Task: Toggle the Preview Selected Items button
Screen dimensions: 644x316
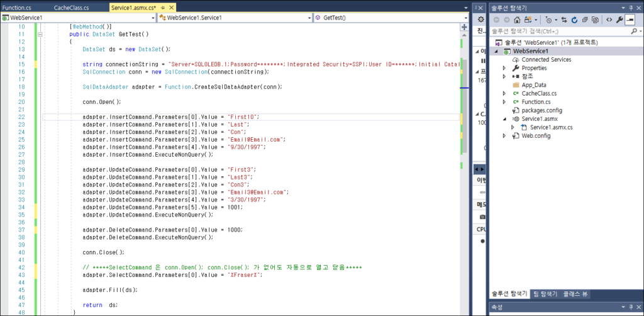Action: (x=630, y=20)
